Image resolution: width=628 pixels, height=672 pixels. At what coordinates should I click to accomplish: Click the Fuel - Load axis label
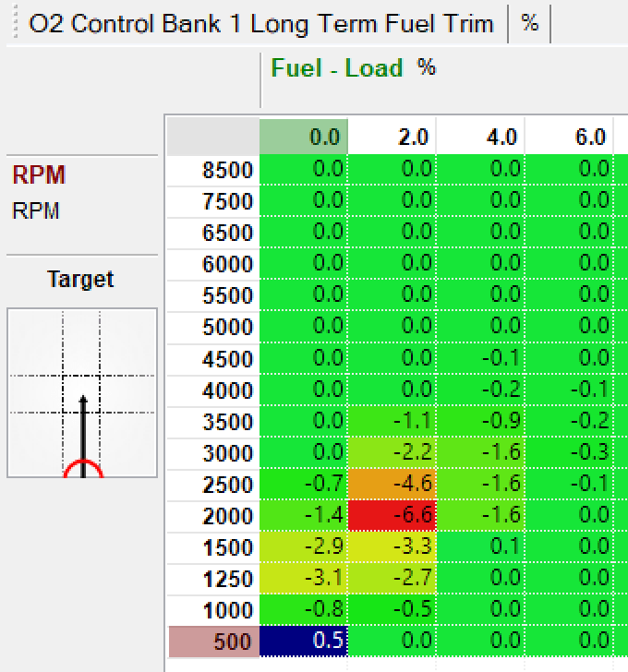(336, 67)
